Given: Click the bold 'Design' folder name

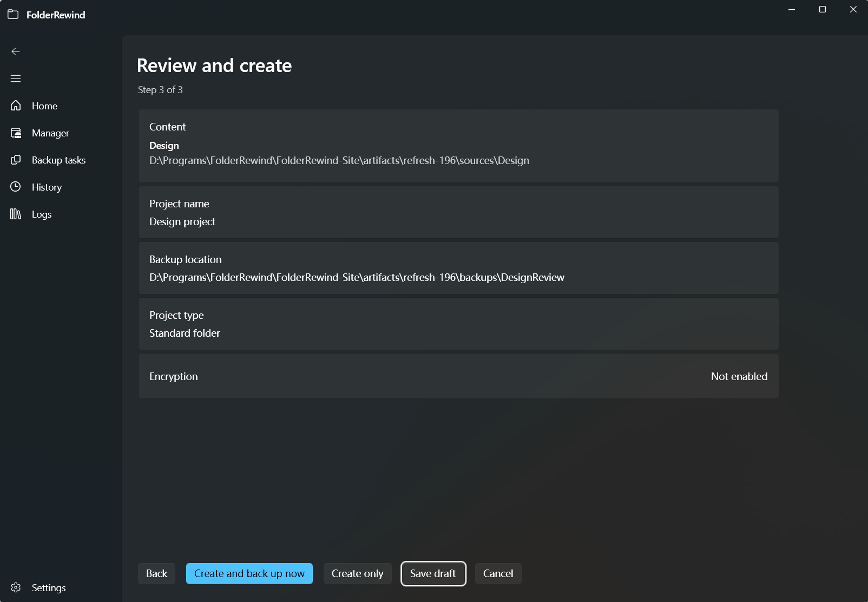Looking at the screenshot, I should pyautogui.click(x=164, y=146).
